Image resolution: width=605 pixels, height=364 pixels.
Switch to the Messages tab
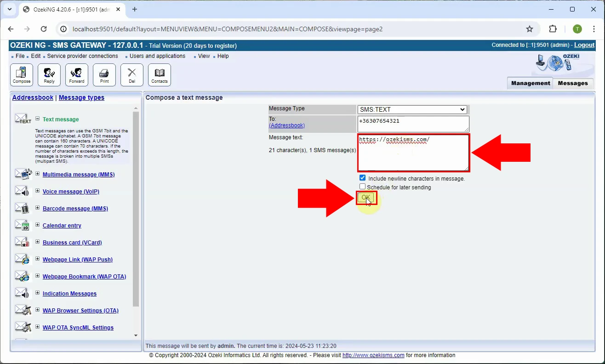pyautogui.click(x=573, y=83)
